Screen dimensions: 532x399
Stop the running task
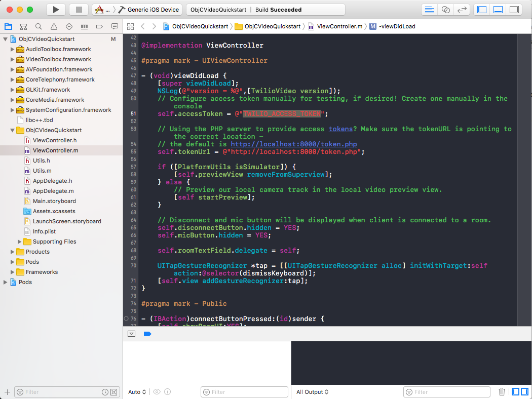click(79, 10)
